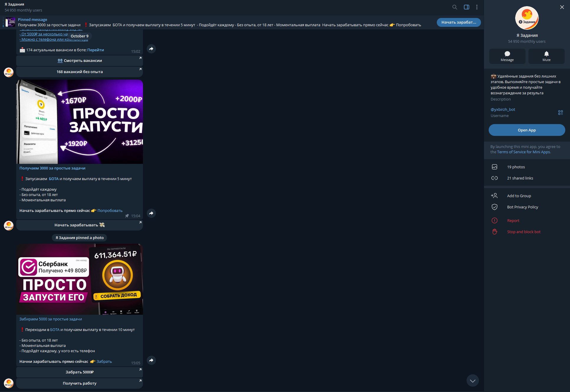
Task: Click the Я Задания chat header title
Action: (14, 4)
